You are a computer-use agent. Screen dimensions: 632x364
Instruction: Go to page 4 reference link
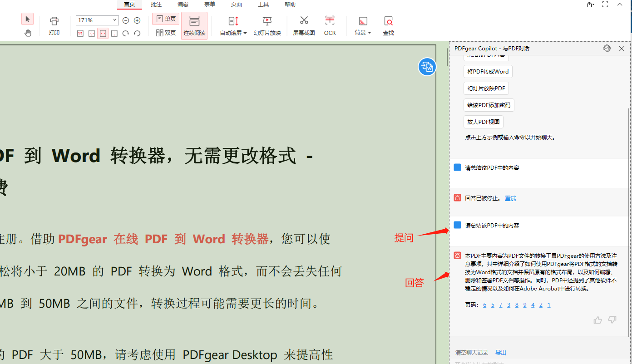(x=533, y=305)
